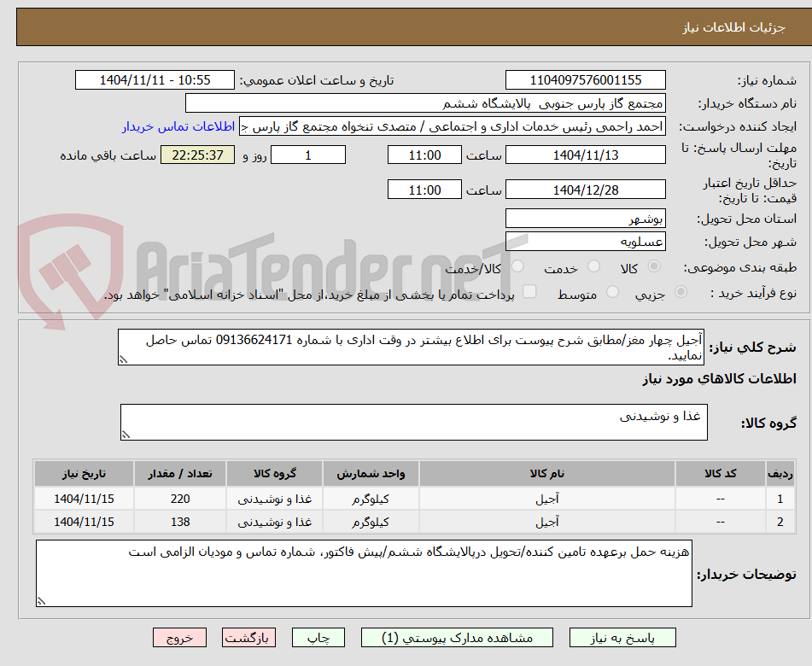Select the کالا/خدمت radio button
This screenshot has width=812, height=666.
(x=517, y=266)
